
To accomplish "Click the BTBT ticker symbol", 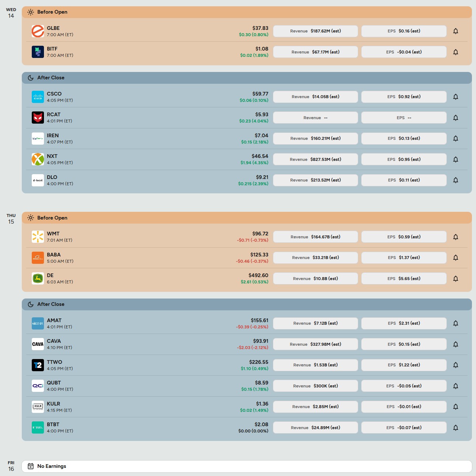I will [x=53, y=424].
